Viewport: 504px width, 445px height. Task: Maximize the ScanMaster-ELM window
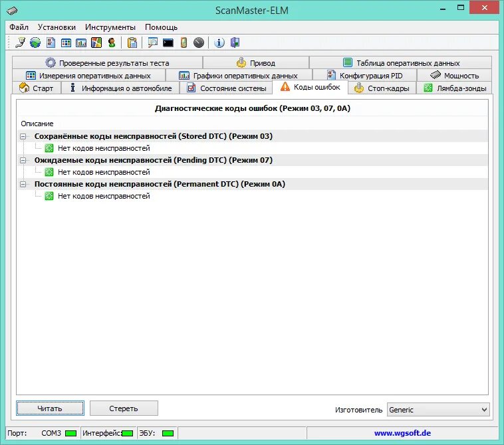pos(461,8)
